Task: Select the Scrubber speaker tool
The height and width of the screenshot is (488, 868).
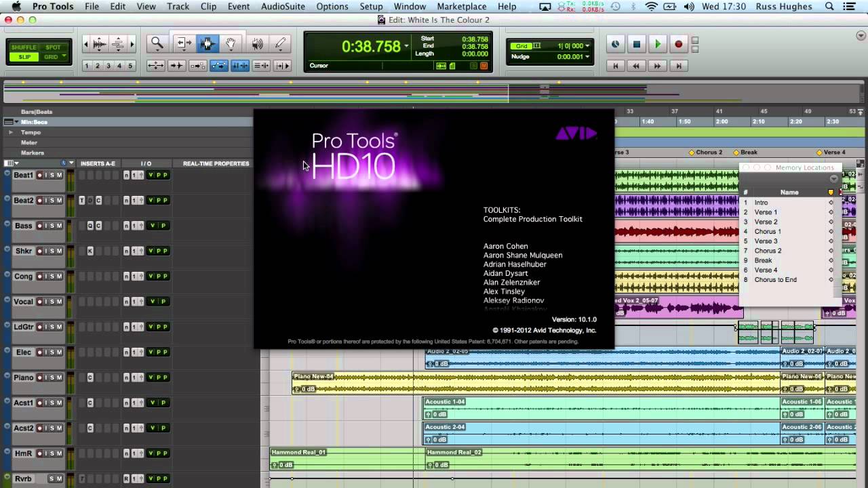Action: (257, 44)
